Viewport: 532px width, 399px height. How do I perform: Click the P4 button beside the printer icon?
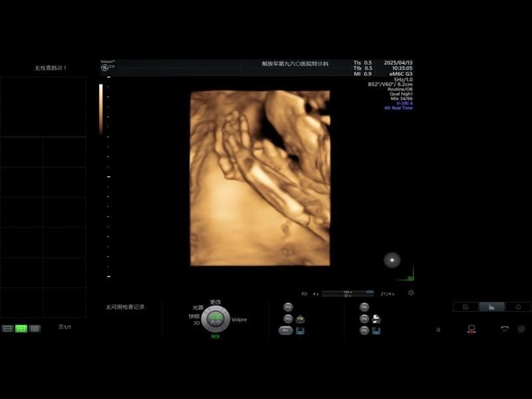click(364, 319)
